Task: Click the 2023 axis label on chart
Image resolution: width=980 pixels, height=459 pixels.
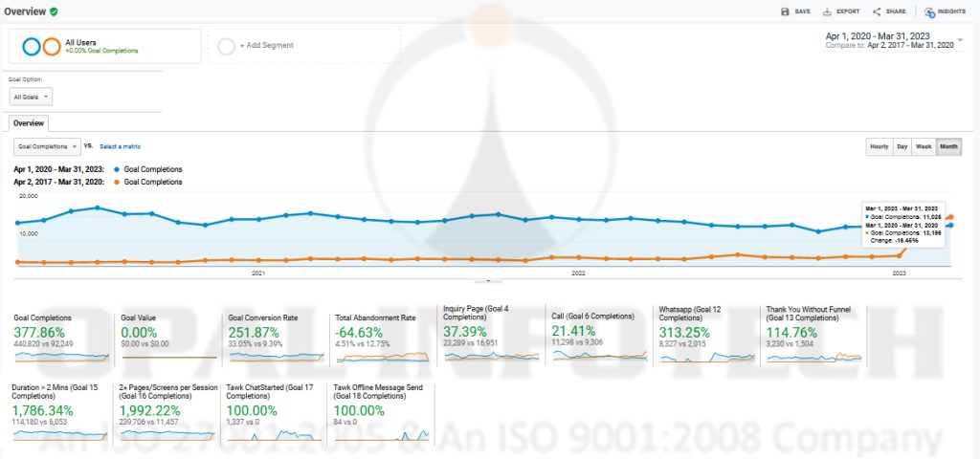Action: [x=899, y=273]
